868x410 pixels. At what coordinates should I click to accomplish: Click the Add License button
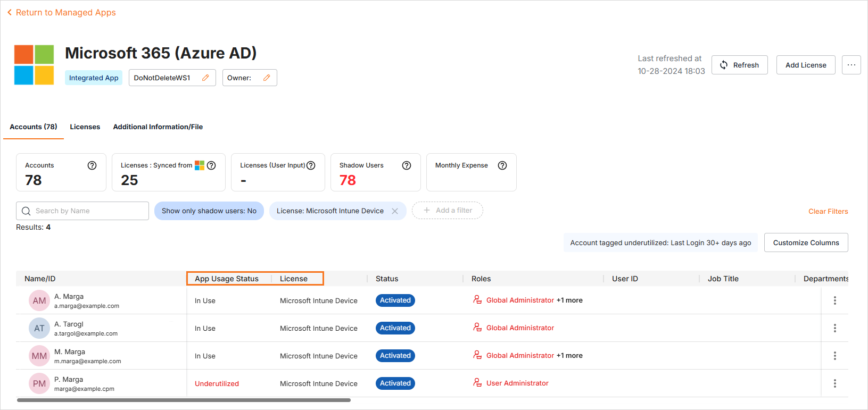pyautogui.click(x=806, y=65)
